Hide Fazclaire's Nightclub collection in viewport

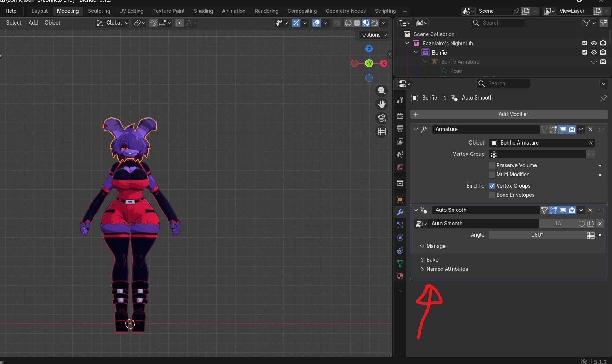594,43
